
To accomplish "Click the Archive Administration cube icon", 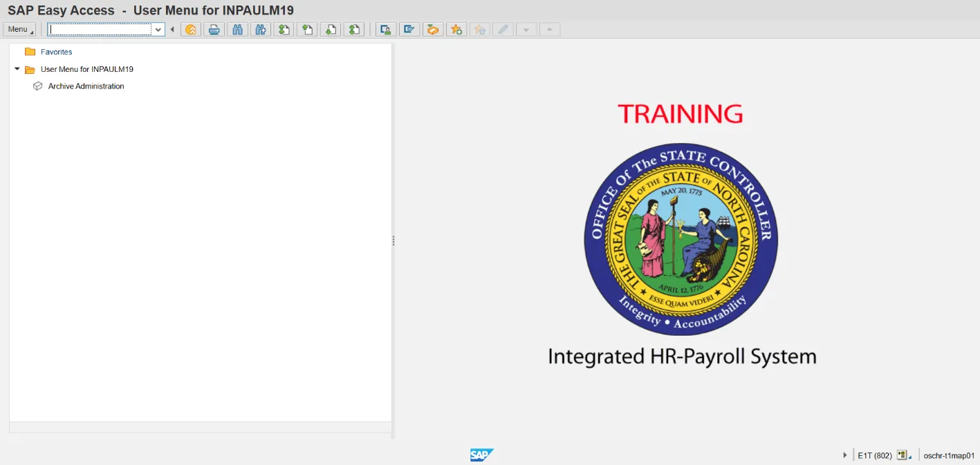I will click(x=38, y=86).
